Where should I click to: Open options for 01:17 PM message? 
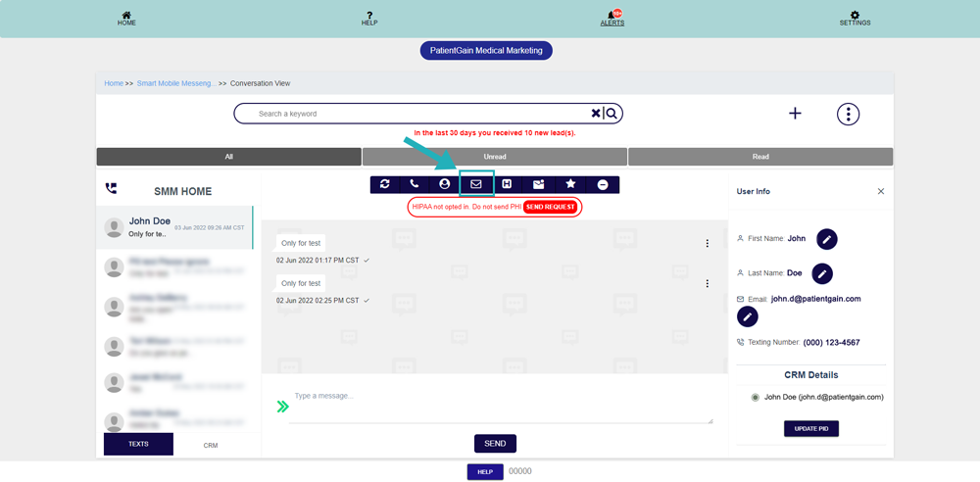pos(708,243)
